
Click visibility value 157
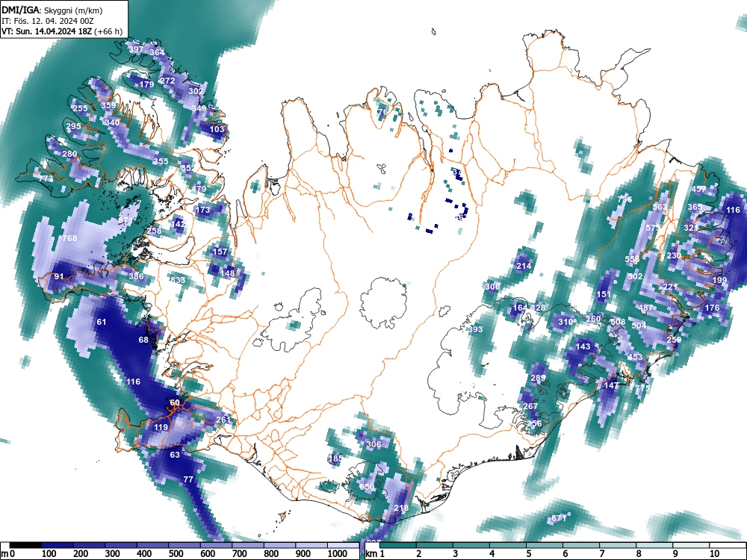pyautogui.click(x=220, y=252)
